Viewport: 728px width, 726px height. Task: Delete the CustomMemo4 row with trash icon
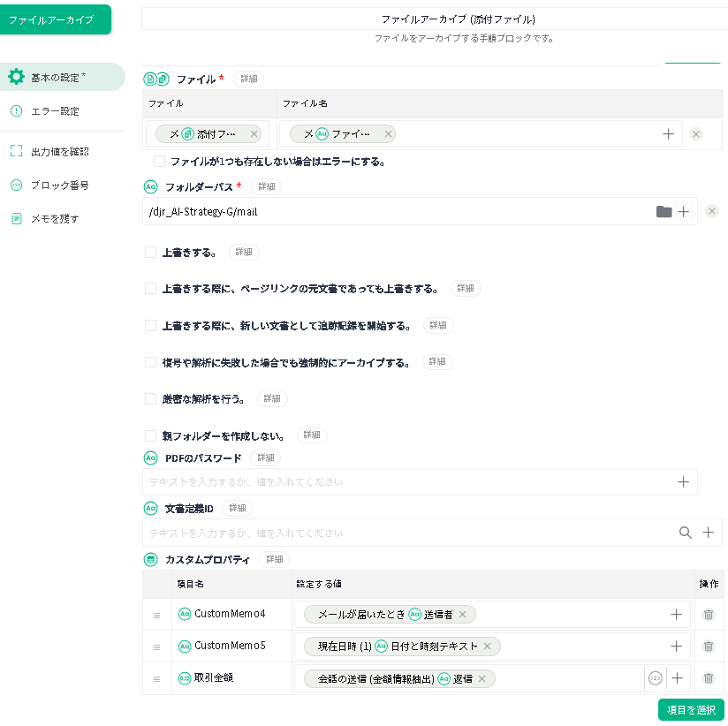coord(708,615)
